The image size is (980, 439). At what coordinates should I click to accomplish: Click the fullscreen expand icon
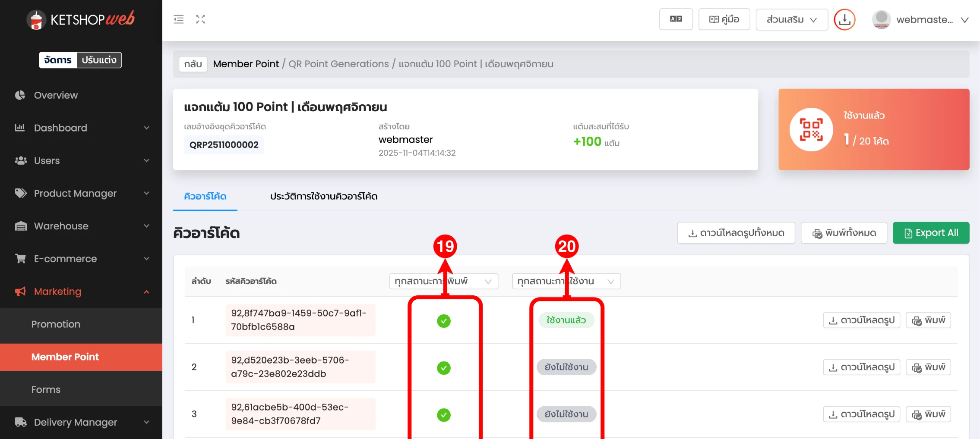pyautogui.click(x=200, y=19)
